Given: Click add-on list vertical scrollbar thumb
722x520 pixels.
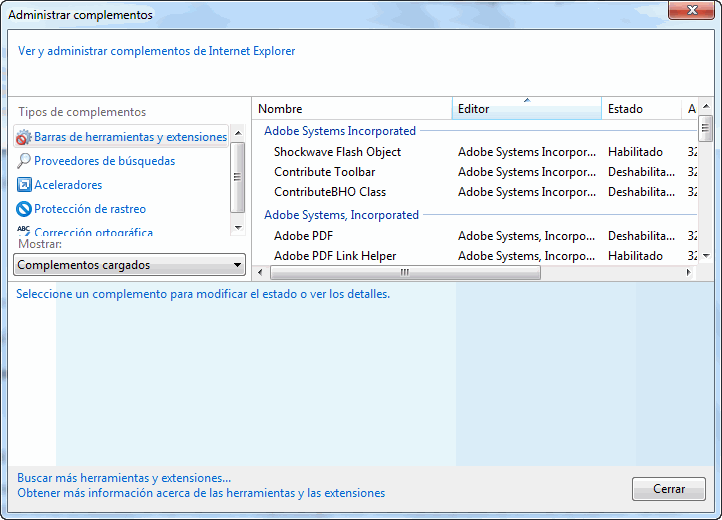Looking at the screenshot, I should pyautogui.click(x=705, y=129).
